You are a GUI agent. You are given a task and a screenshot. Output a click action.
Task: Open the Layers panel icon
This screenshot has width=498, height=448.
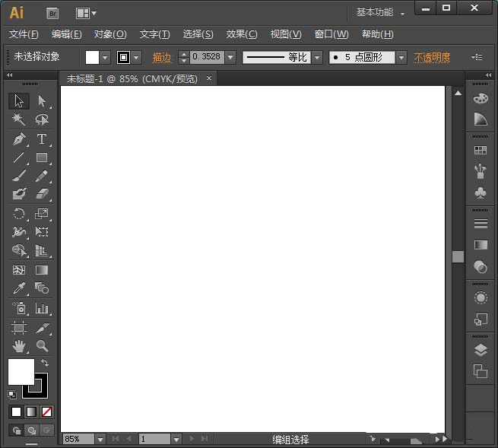click(x=480, y=350)
